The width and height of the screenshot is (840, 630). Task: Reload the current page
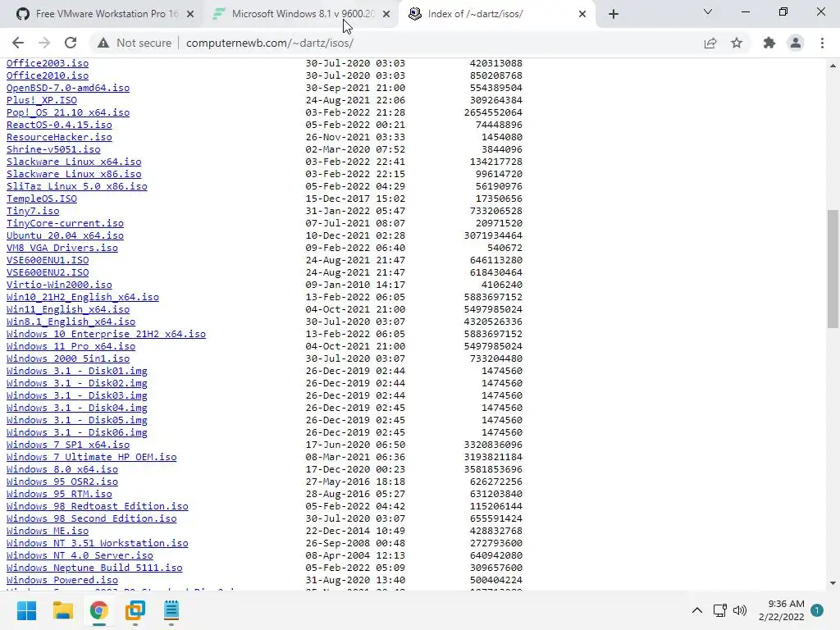tap(71, 43)
